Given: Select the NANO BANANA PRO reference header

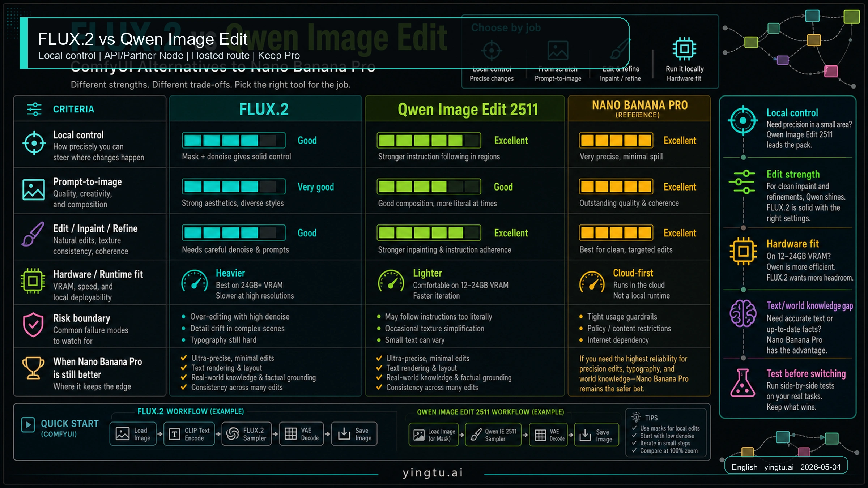Looking at the screenshot, I should click(639, 109).
